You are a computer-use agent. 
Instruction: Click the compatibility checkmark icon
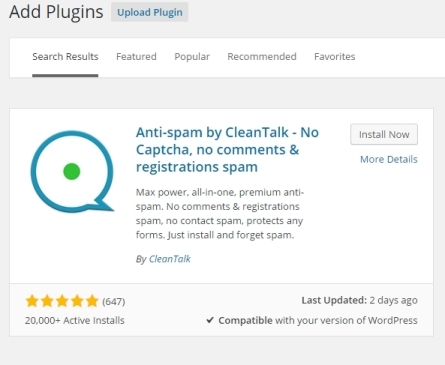point(210,320)
